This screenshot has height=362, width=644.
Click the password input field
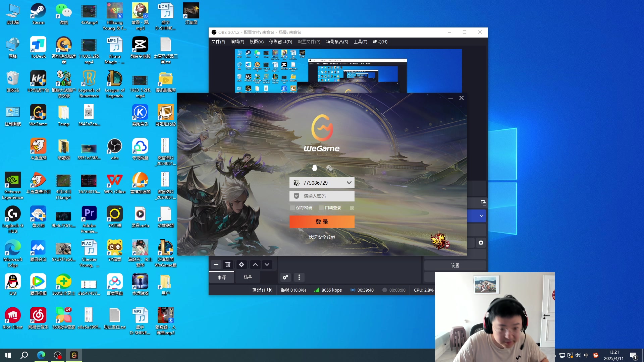(322, 196)
